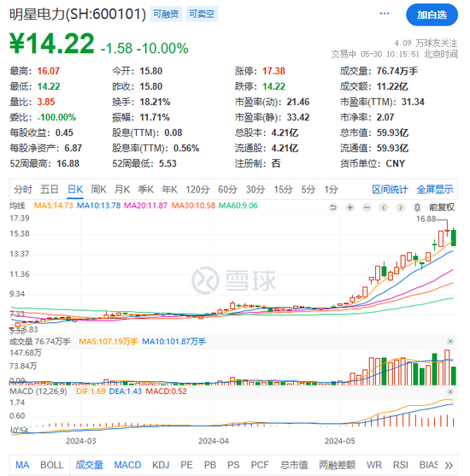Viewport: 470px width, 476px height.
Task: Select the 月K chart tab
Action: (x=122, y=190)
